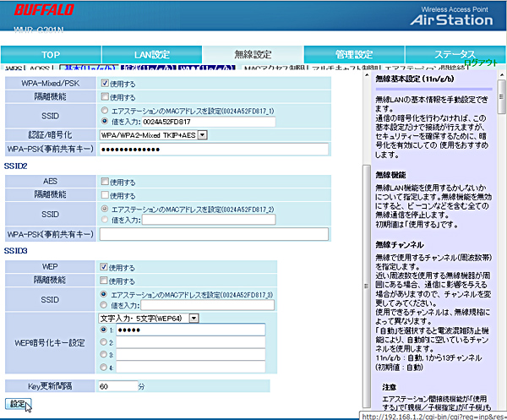Uncheck the WEP 使用する checkbox under SSID3
Image resolution: width=507 pixels, height=420 pixels.
pos(106,267)
